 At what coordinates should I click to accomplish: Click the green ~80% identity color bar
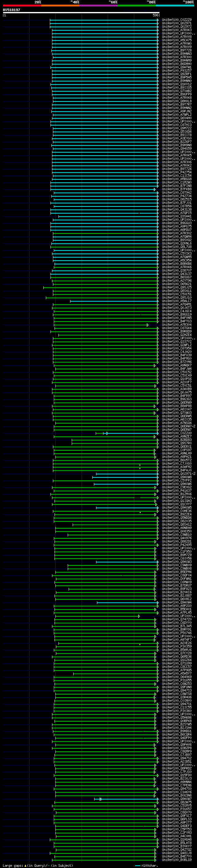(x=137, y=6)
